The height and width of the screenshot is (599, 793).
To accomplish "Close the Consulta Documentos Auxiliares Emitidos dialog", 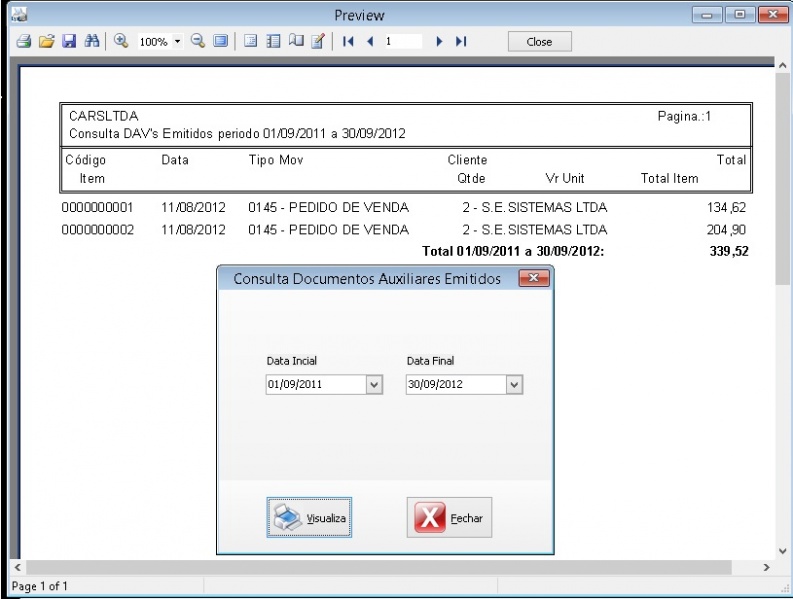I will (x=534, y=278).
